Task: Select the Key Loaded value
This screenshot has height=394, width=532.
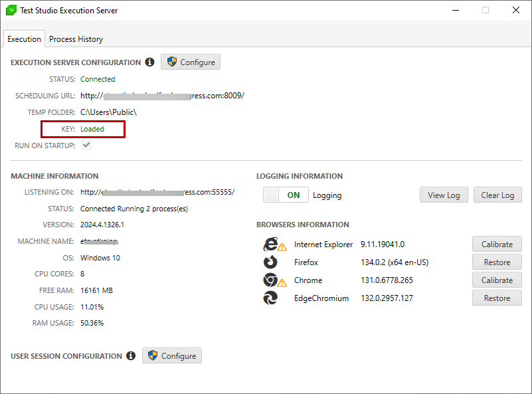Action: [x=92, y=129]
